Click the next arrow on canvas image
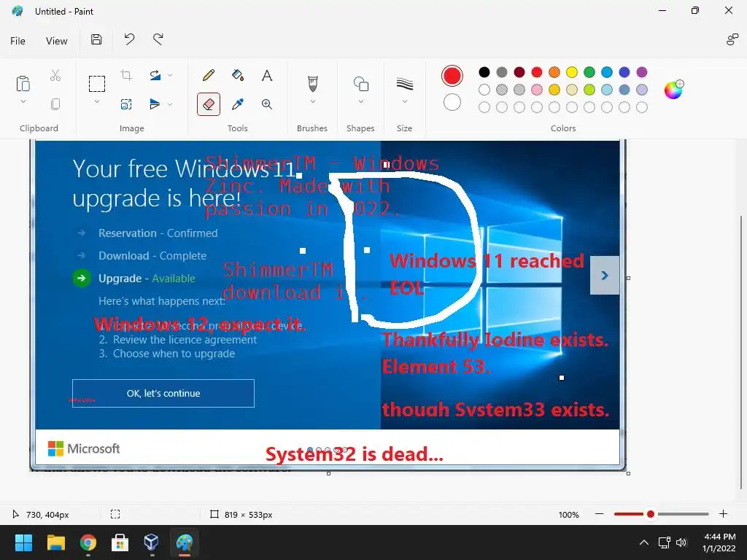Image resolution: width=747 pixels, height=560 pixels. pyautogui.click(x=605, y=275)
